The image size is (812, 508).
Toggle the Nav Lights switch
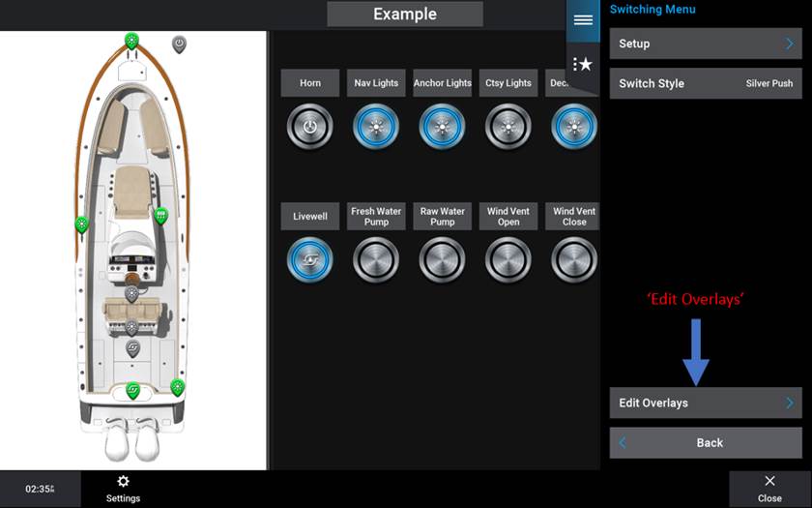point(376,127)
